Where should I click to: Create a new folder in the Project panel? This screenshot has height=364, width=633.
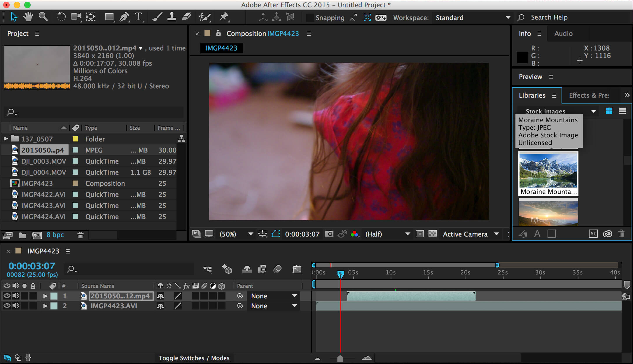22,235
